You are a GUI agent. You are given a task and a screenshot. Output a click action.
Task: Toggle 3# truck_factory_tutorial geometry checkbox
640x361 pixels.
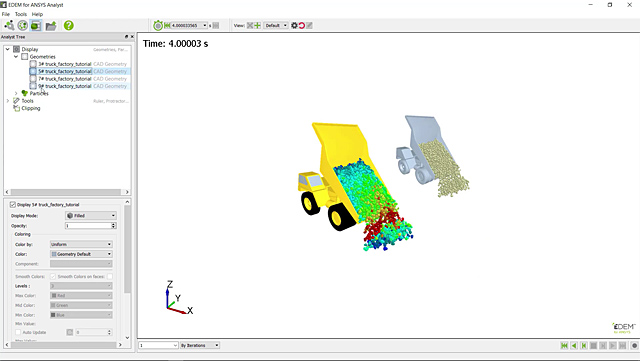pos(33,64)
